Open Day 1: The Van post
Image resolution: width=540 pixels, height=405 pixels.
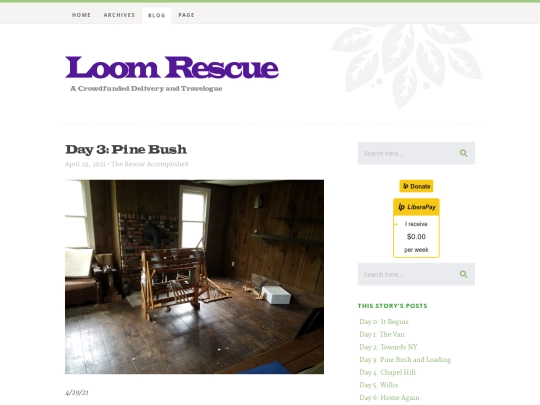pyautogui.click(x=382, y=334)
